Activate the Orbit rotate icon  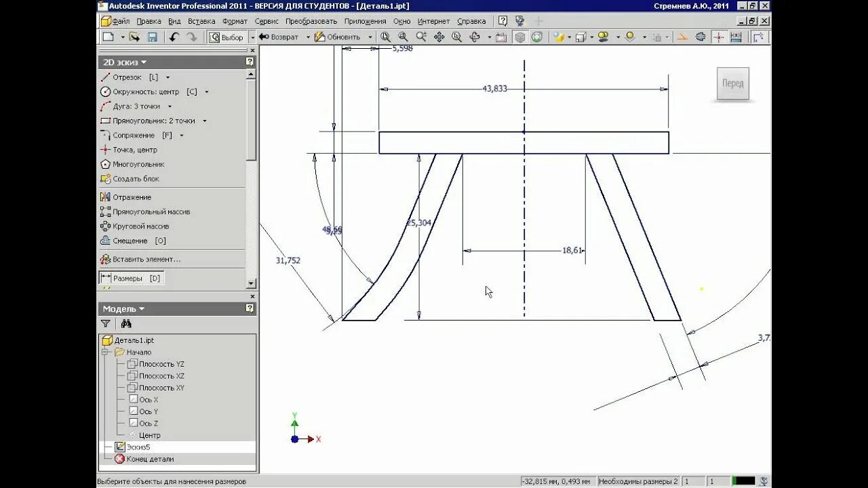(x=475, y=37)
